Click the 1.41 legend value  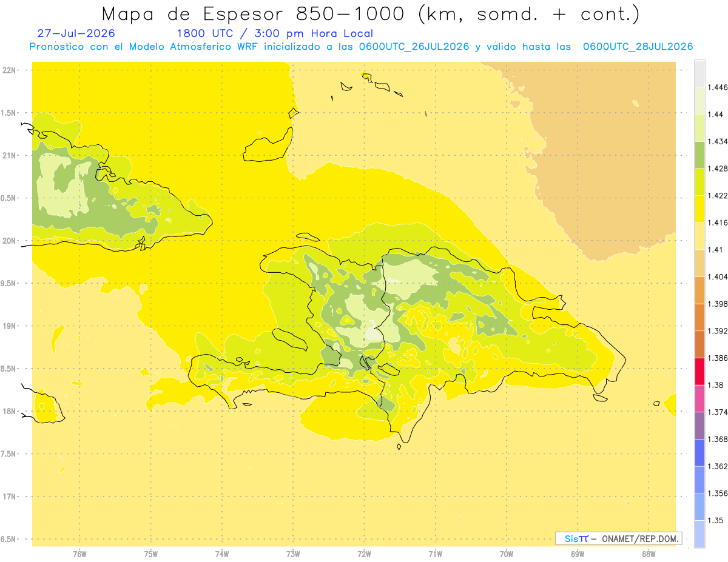[716, 250]
